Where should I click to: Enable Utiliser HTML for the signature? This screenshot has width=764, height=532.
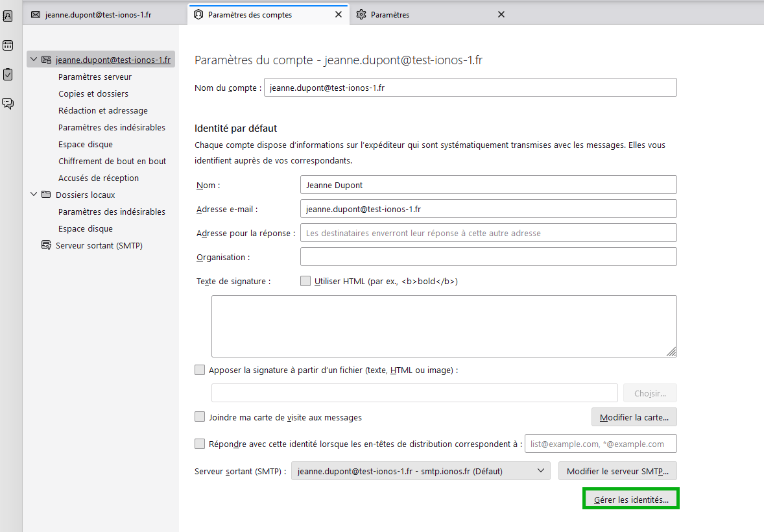(305, 281)
